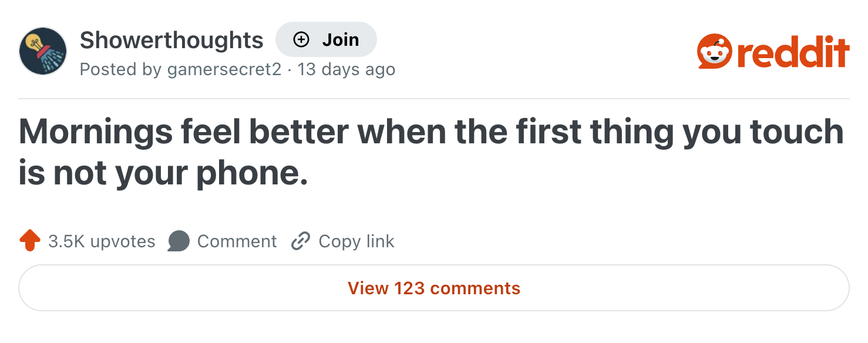
Task: Click the plus icon inside Join
Action: pyautogui.click(x=301, y=40)
